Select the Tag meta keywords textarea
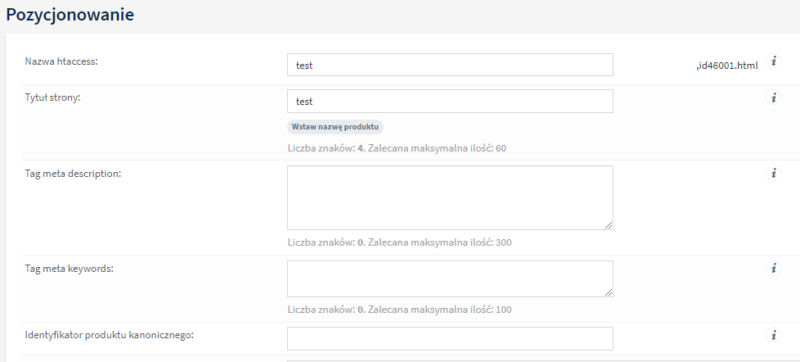The height and width of the screenshot is (362, 800). coord(450,278)
